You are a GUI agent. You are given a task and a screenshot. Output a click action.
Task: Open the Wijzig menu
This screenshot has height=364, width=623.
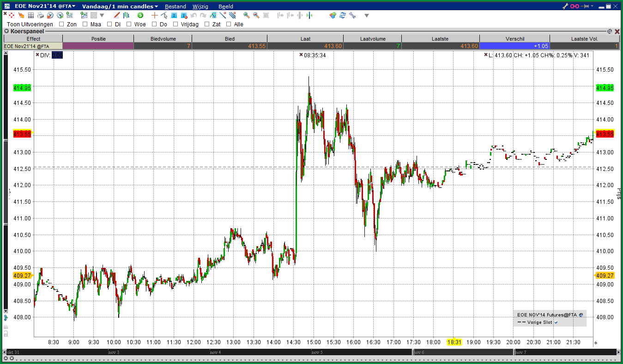(200, 6)
